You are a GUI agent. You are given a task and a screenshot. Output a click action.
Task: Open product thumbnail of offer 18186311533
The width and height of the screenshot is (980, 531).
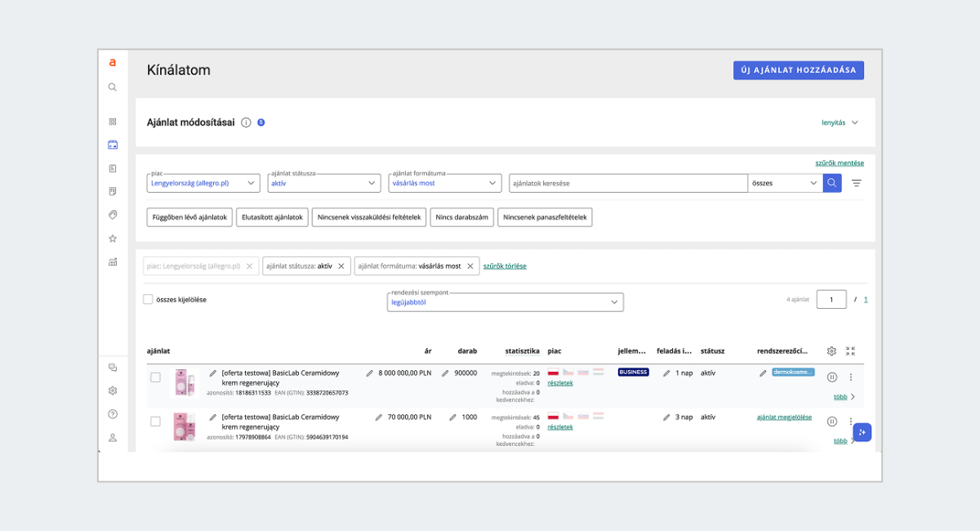click(184, 383)
